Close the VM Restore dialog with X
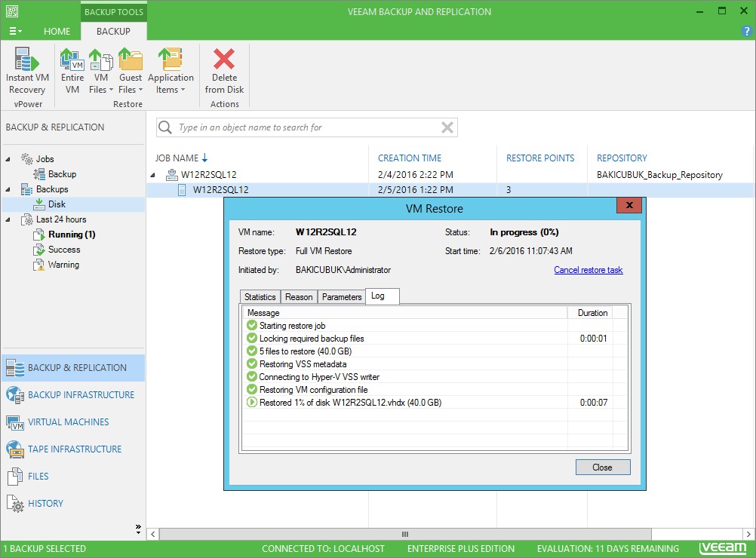 click(x=628, y=205)
